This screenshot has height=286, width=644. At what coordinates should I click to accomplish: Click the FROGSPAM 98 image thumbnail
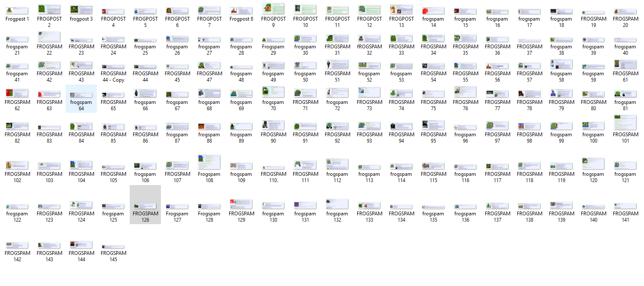(529, 126)
